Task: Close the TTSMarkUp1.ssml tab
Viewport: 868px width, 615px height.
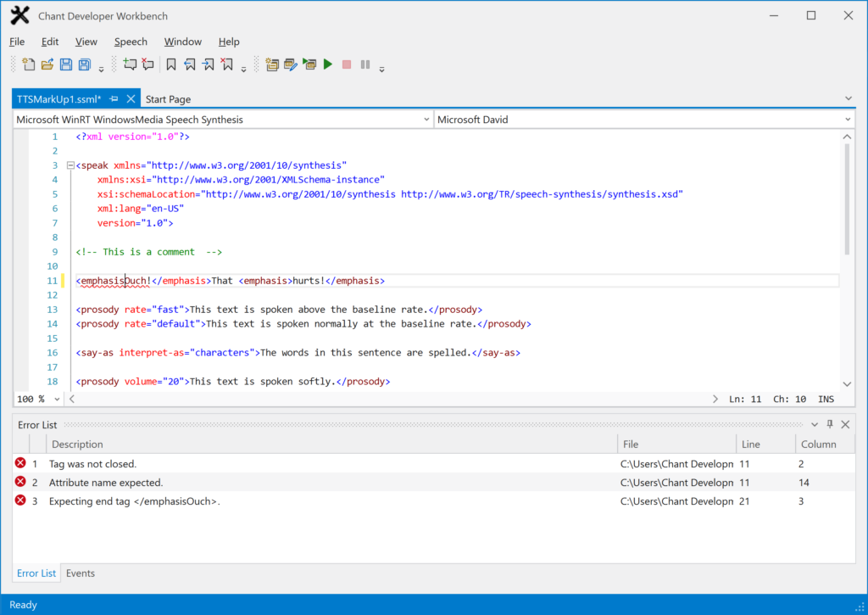Action: [131, 98]
